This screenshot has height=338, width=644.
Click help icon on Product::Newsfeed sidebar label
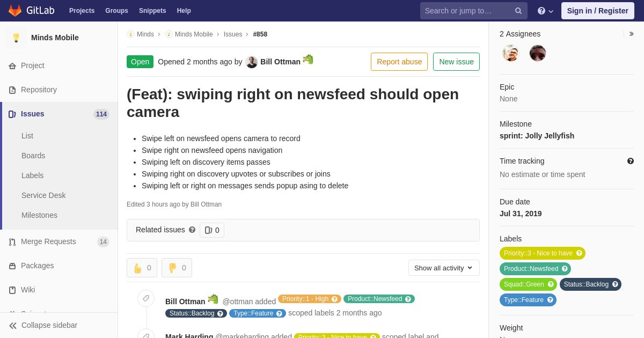[565, 269]
